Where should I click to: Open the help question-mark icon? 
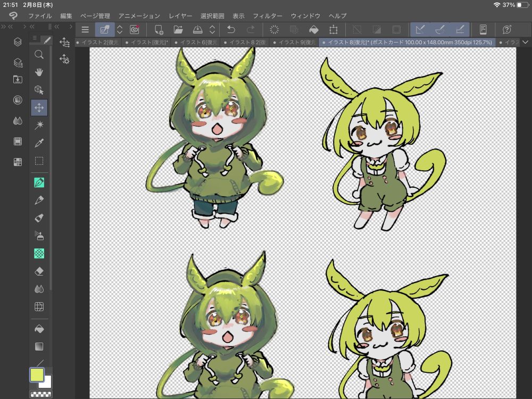click(x=507, y=30)
